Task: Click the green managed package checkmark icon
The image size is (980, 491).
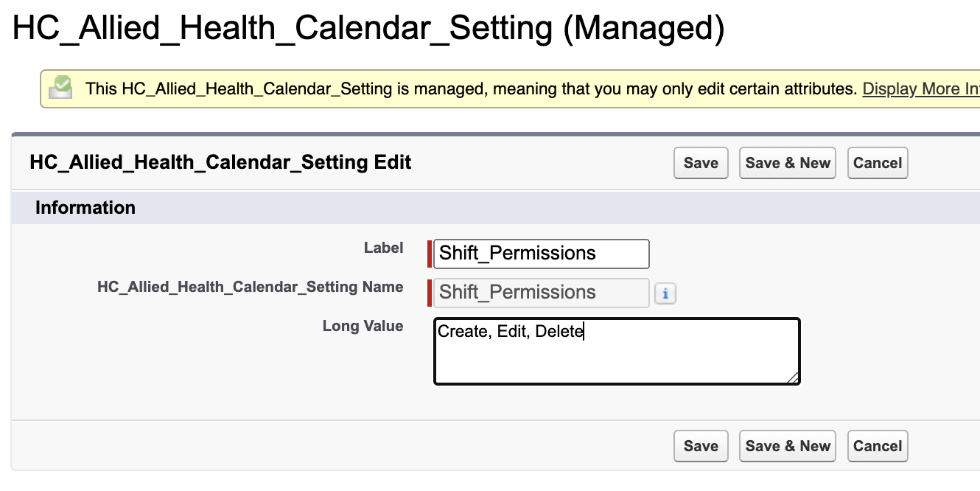Action: [x=60, y=88]
